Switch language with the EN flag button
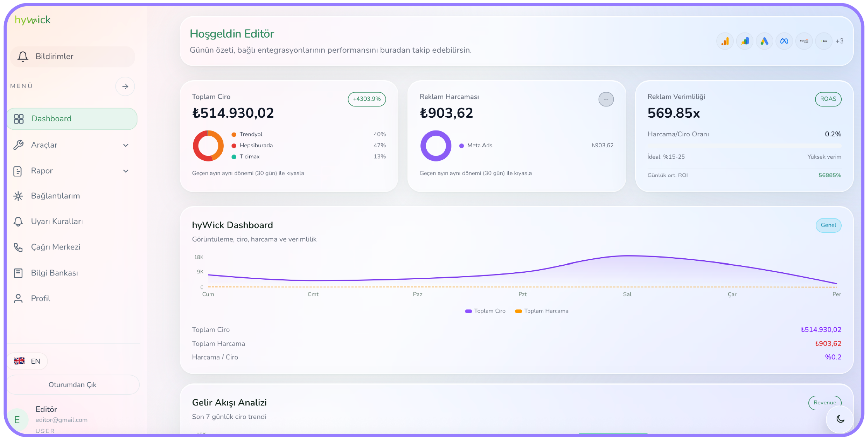 tap(27, 361)
